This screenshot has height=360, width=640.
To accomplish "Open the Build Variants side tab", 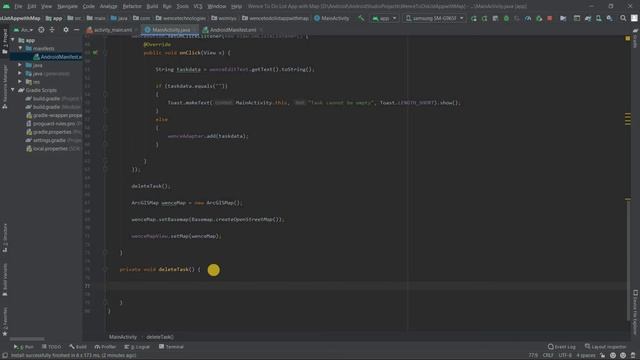I will coord(5,280).
